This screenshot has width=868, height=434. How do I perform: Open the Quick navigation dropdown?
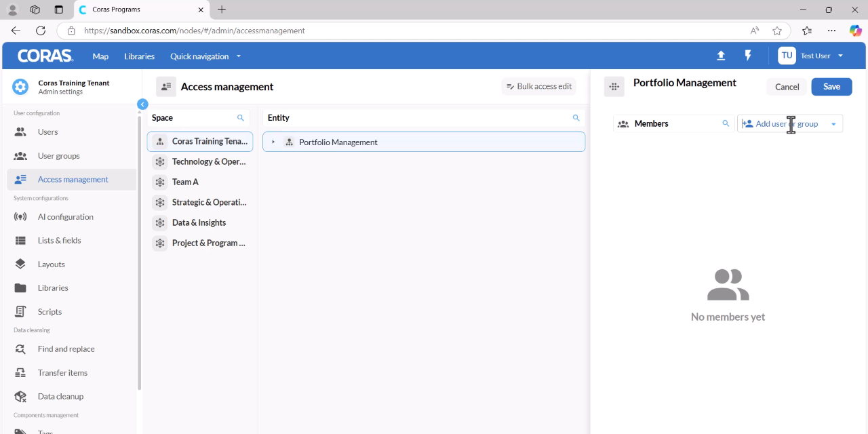(205, 56)
